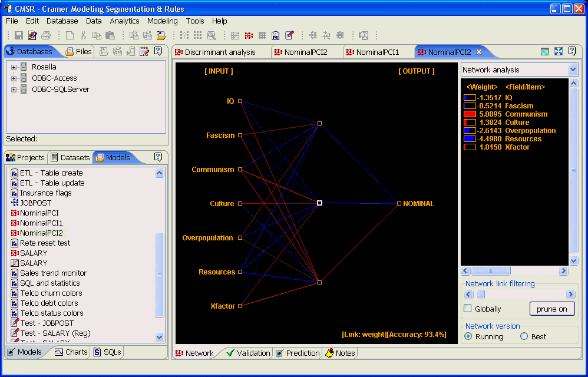Click the Copy icon in the main toolbar

pyautogui.click(x=97, y=35)
